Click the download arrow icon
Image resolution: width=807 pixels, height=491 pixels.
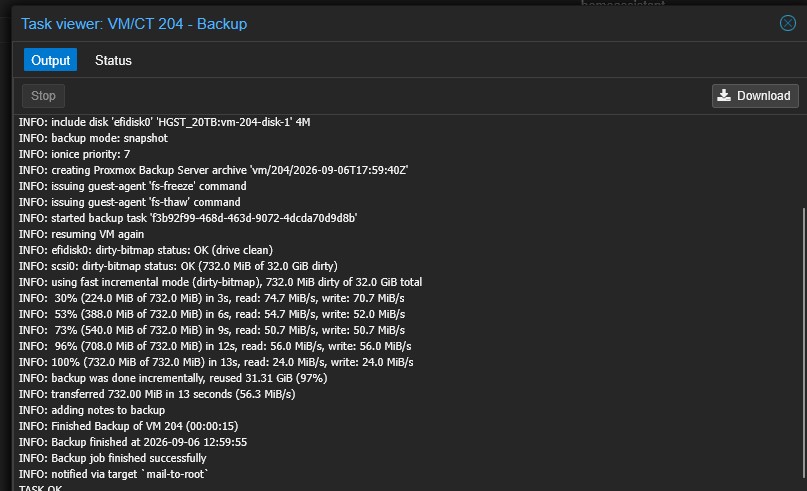point(724,95)
